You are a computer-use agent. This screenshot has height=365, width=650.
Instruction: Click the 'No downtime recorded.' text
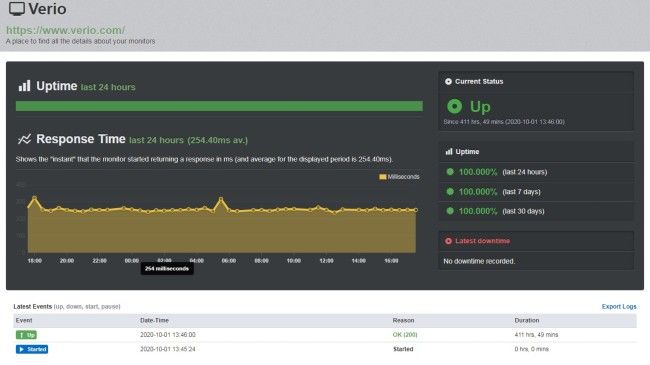[x=479, y=261]
